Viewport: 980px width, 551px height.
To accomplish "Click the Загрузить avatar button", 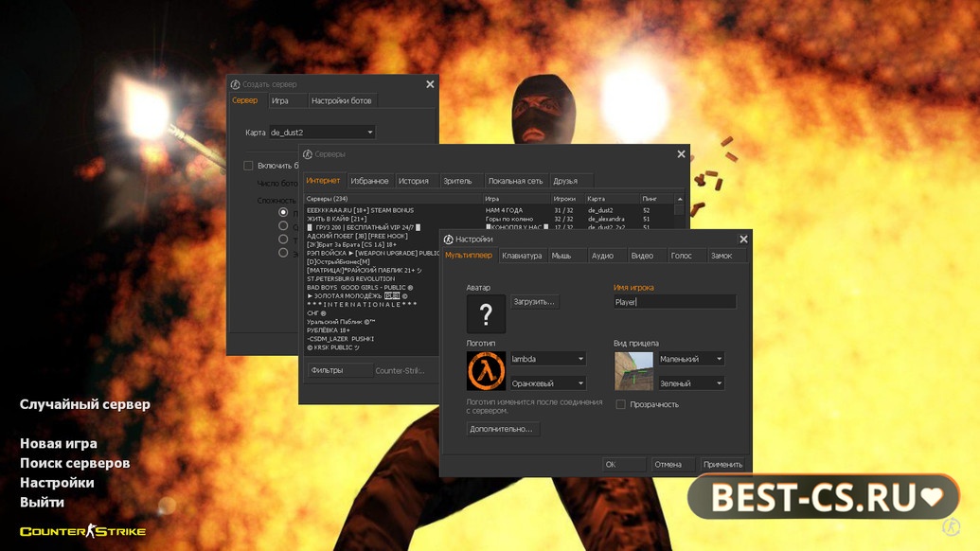I will 534,302.
